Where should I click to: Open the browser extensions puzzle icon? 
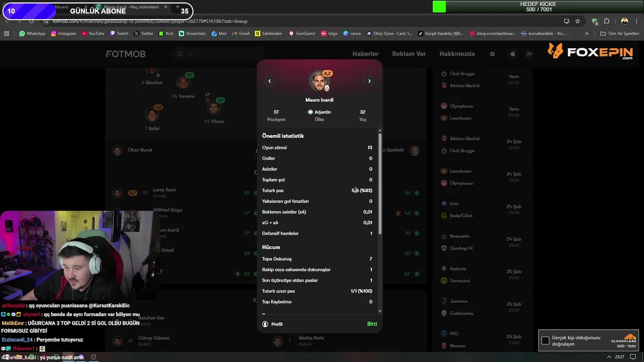pyautogui.click(x=606, y=21)
